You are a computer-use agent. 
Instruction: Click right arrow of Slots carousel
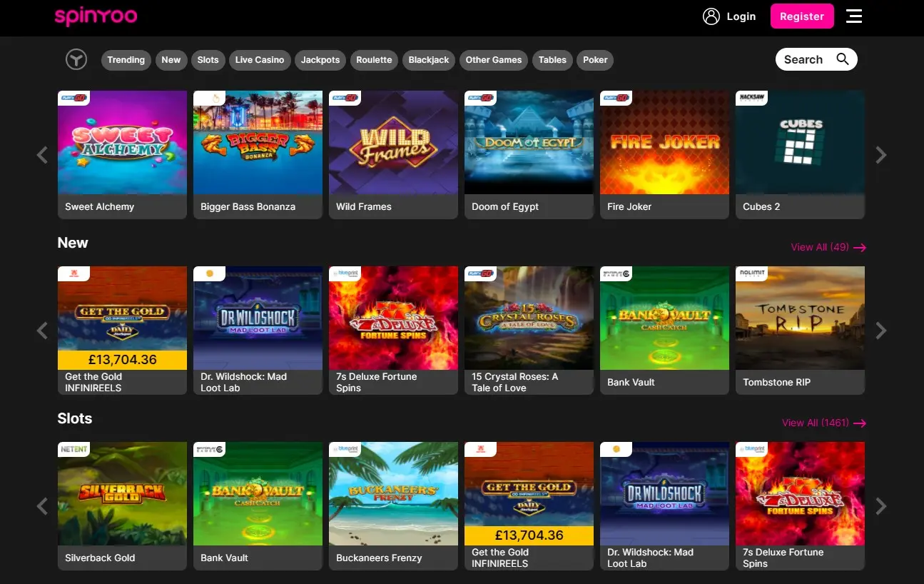(881, 506)
